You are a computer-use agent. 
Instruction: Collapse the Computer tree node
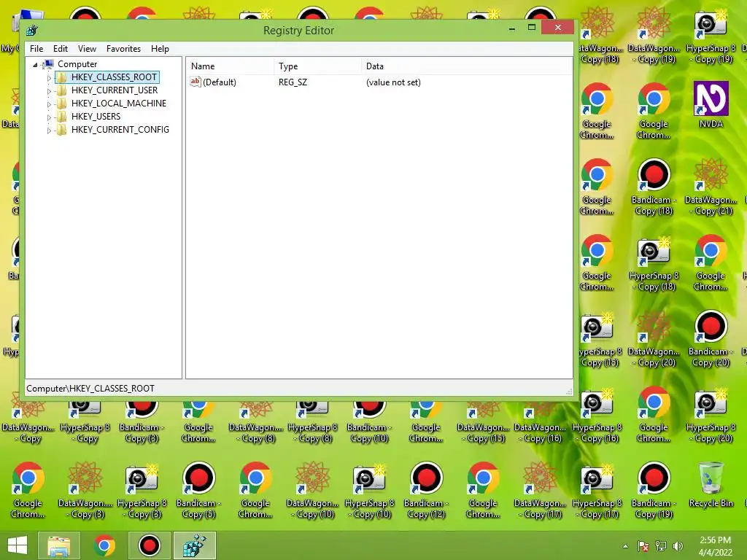pyautogui.click(x=35, y=65)
